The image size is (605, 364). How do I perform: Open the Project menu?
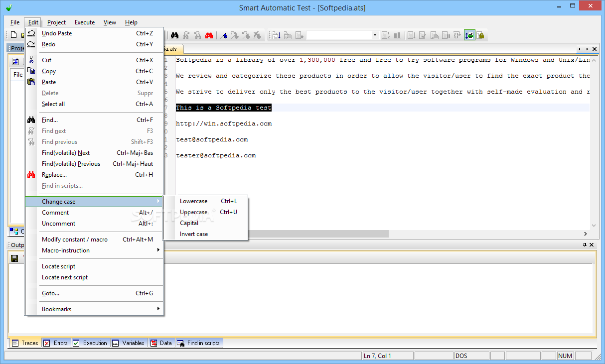(x=56, y=22)
